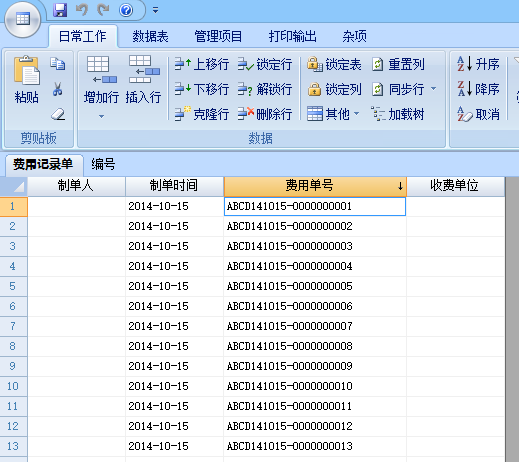
Task: Click the undo arrow icon
Action: [82, 10]
